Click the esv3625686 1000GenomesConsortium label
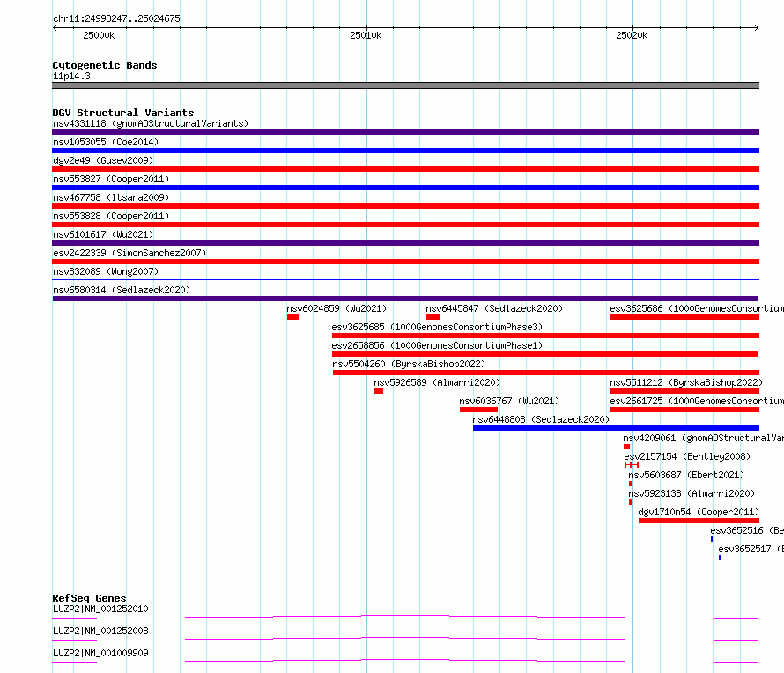 [697, 308]
